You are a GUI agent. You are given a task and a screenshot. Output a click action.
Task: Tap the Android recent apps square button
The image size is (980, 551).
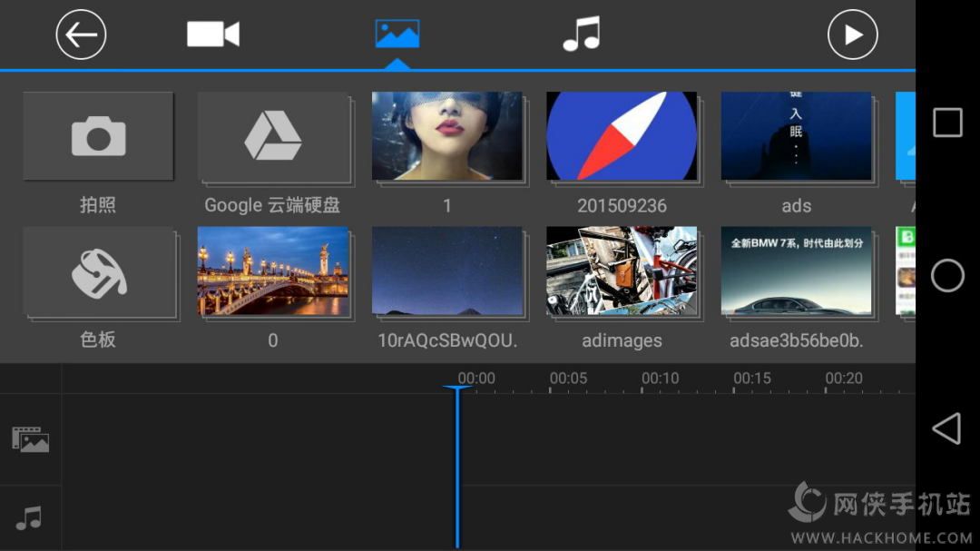coord(947,123)
